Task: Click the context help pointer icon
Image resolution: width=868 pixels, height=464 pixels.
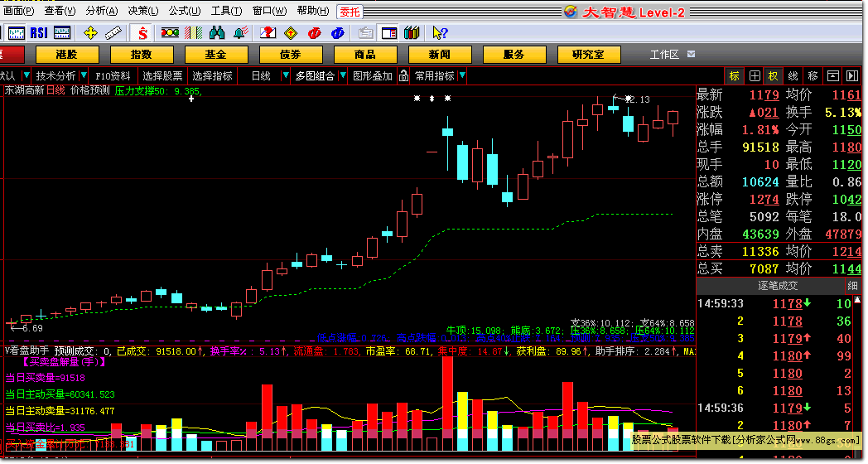Action: click(x=440, y=33)
